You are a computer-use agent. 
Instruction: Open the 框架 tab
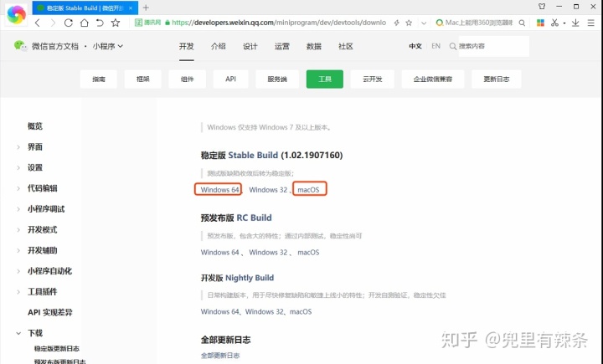(x=142, y=79)
